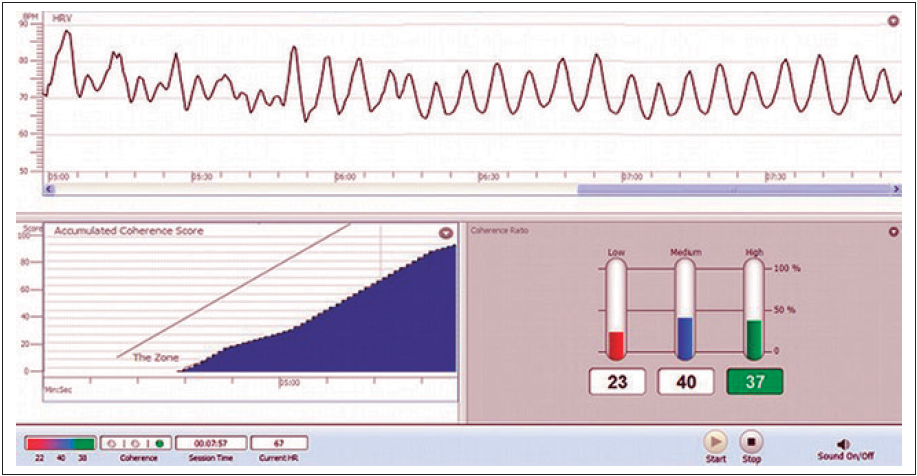Click the Medium ratio value box 40

tap(685, 381)
